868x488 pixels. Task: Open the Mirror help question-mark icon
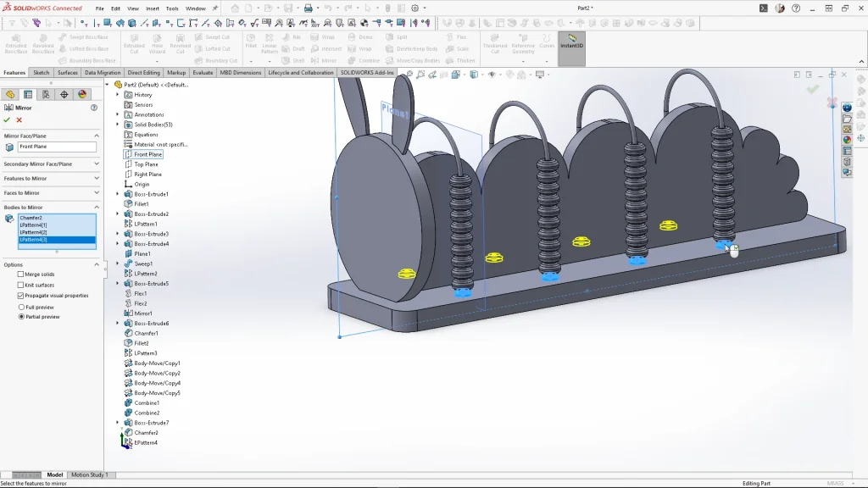94,108
